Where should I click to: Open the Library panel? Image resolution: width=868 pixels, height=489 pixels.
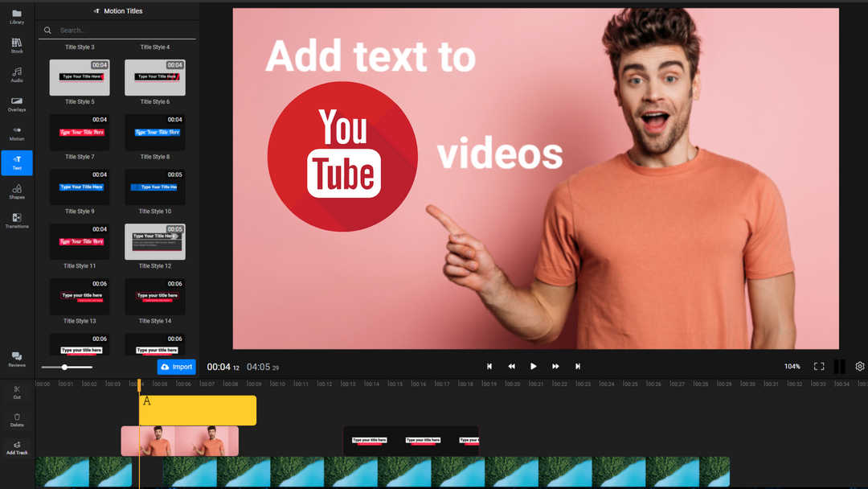click(16, 16)
